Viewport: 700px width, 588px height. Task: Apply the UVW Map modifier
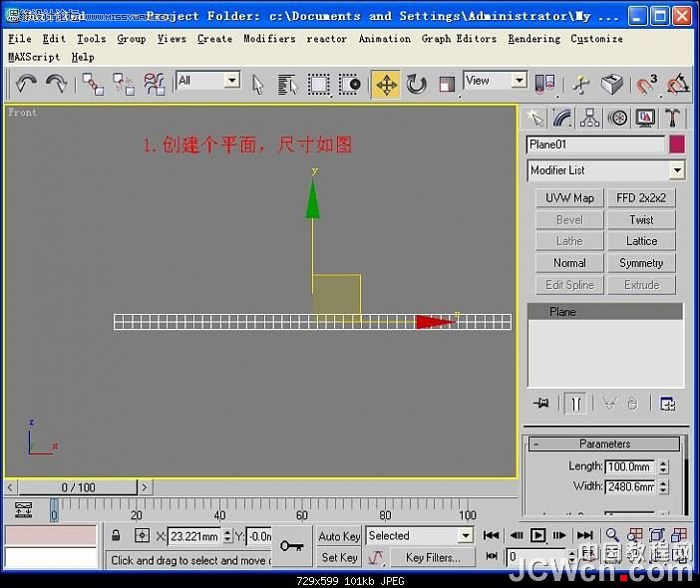click(569, 197)
